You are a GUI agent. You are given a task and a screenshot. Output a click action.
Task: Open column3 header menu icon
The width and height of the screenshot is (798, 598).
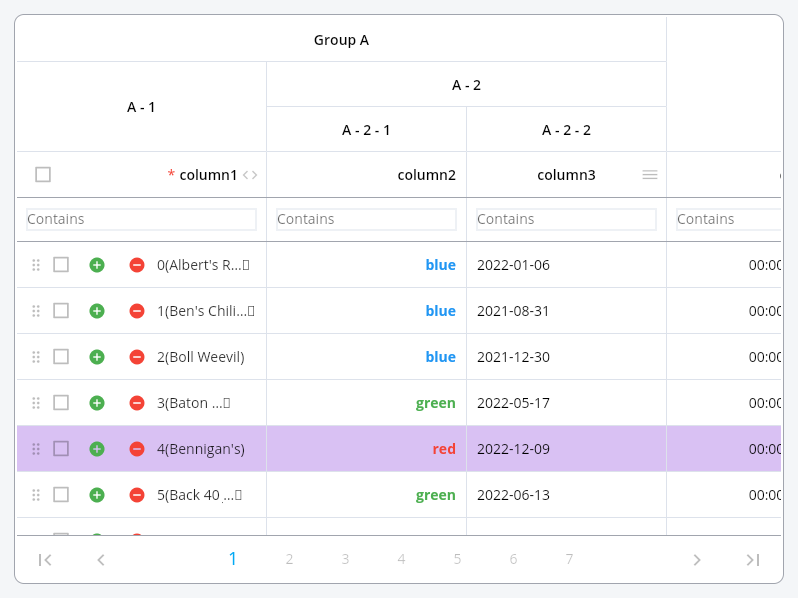pos(650,175)
